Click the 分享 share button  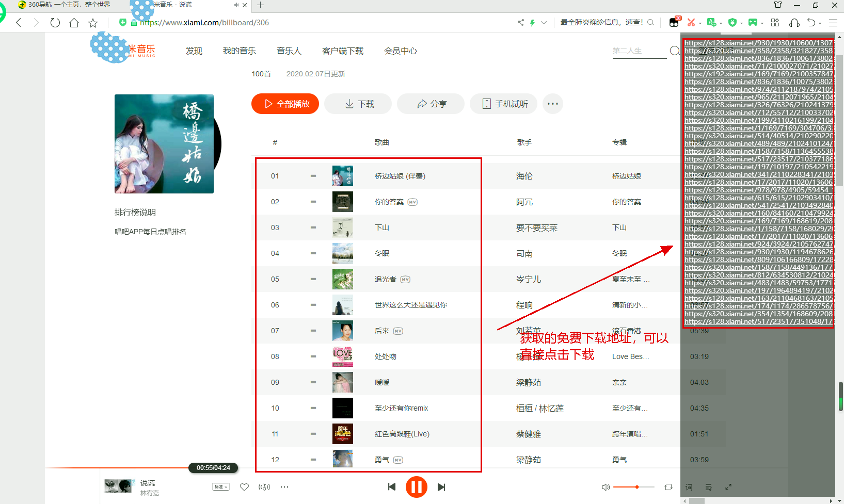pos(431,104)
